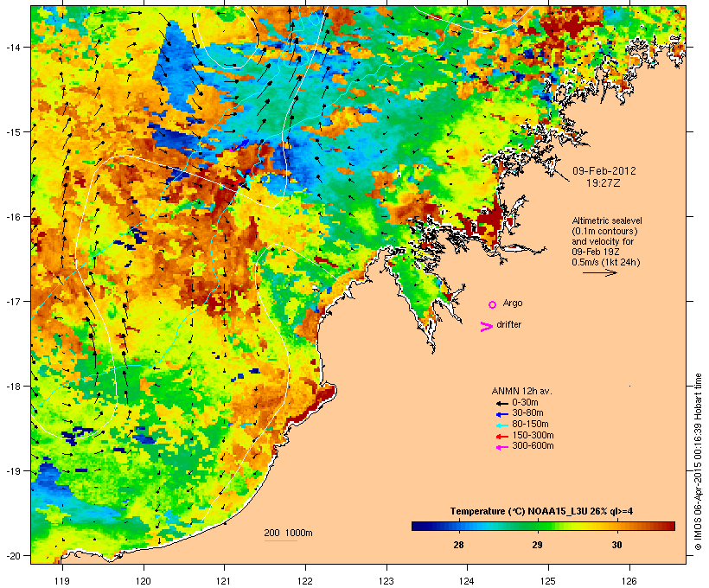Click the time label 19:27Z
The height and width of the screenshot is (588, 709).
604,183
